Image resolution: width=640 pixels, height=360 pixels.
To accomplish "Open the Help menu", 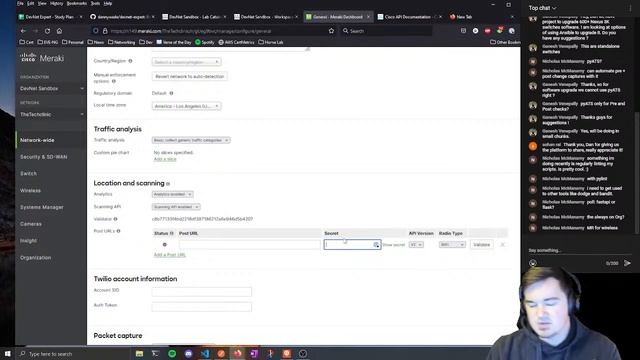I will tap(108, 3).
